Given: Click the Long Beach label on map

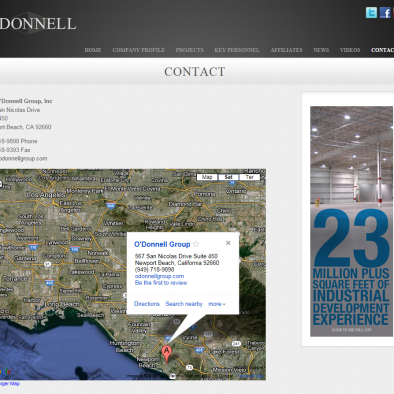Looking at the screenshot, I should (x=62, y=304).
